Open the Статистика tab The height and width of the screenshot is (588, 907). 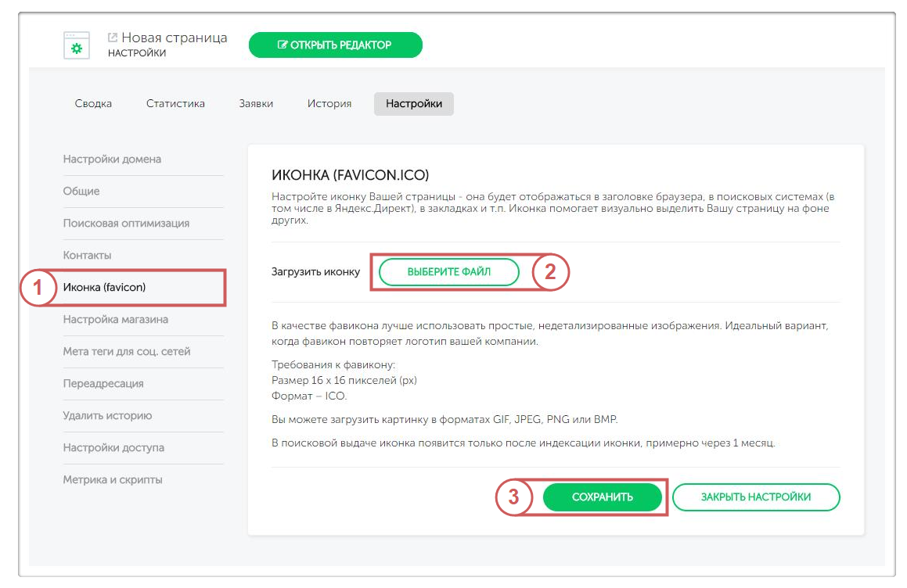coord(175,103)
